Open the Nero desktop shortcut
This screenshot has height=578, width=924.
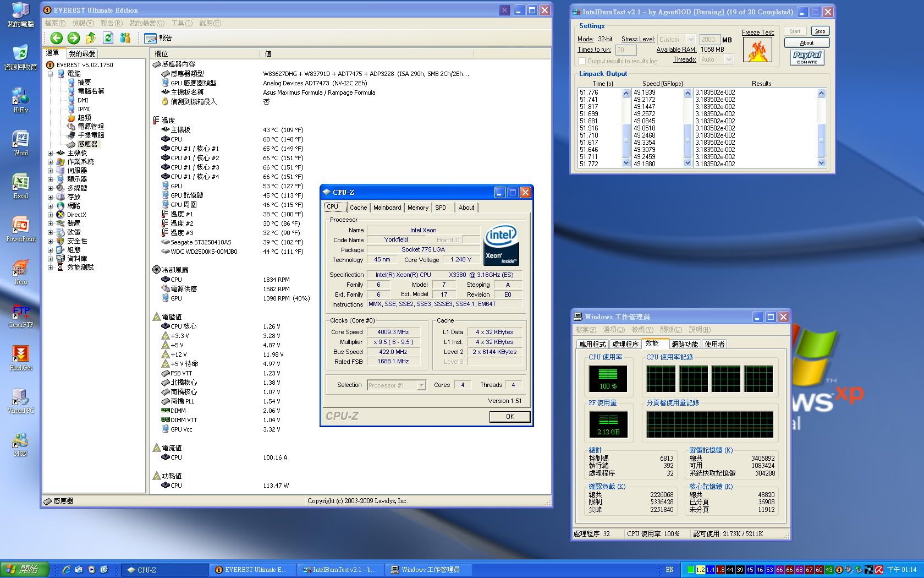tap(20, 272)
